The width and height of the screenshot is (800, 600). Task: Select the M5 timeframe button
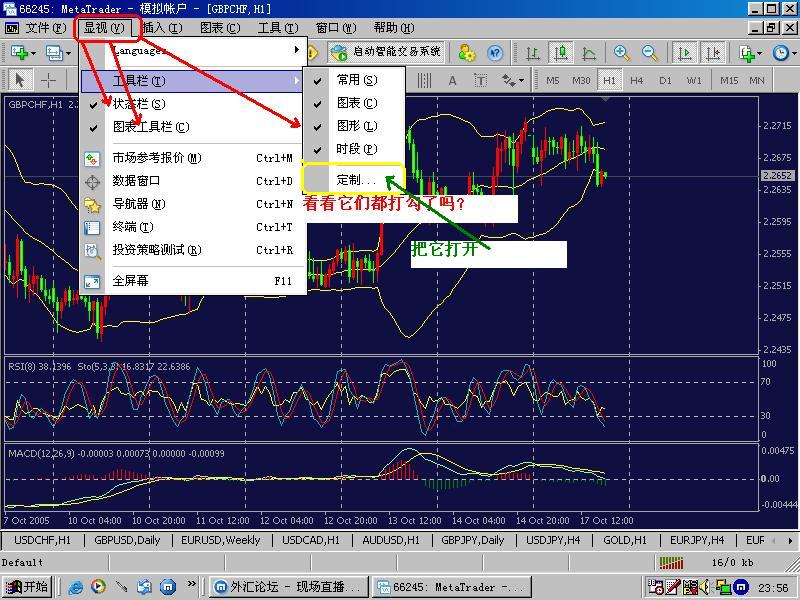coord(553,80)
